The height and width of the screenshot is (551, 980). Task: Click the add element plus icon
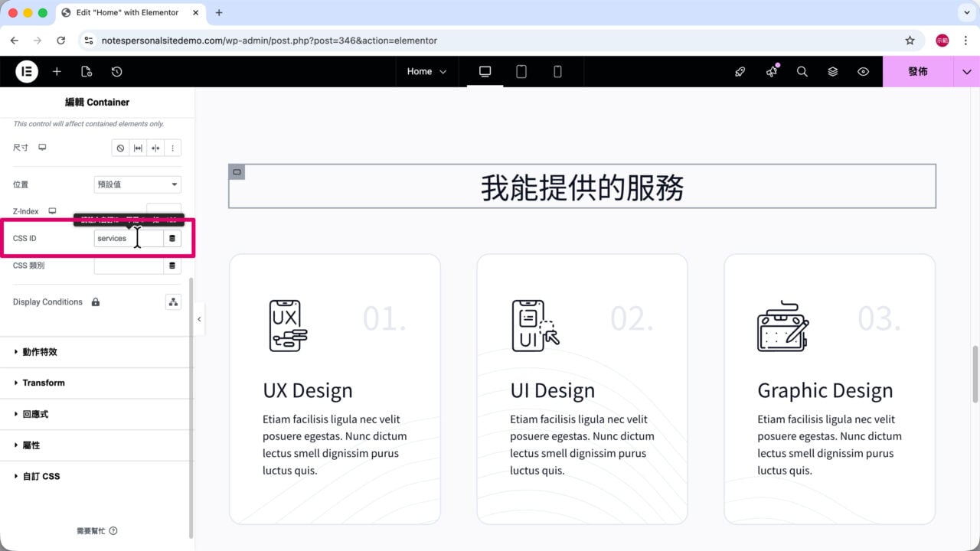[x=57, y=71]
